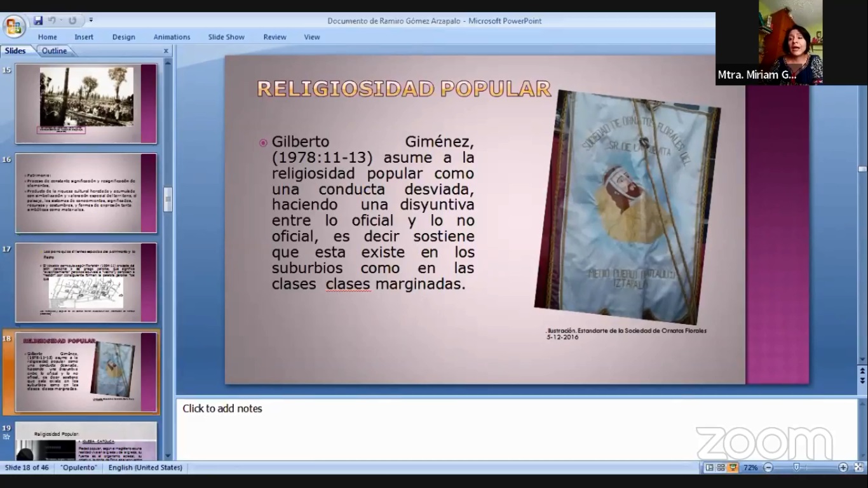Click the thumbnail pane scrollbar handle

coord(168,200)
